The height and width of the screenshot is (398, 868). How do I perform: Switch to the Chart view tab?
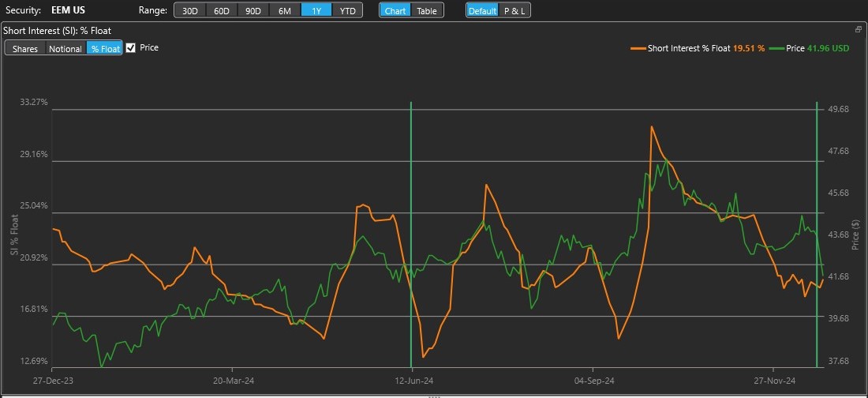click(395, 10)
